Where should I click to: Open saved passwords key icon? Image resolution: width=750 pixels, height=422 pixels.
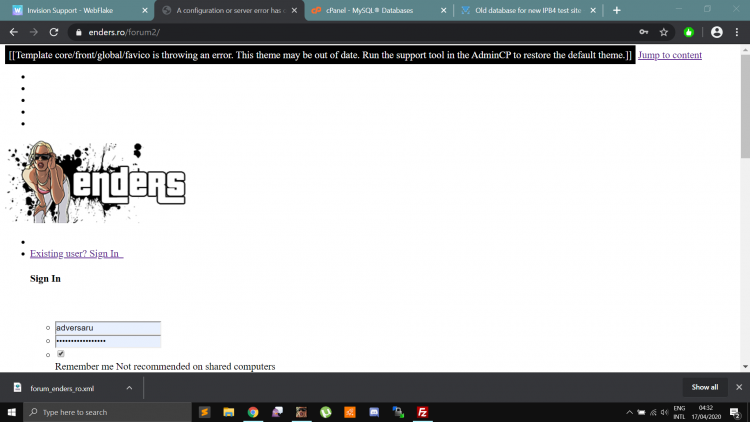[x=643, y=32]
